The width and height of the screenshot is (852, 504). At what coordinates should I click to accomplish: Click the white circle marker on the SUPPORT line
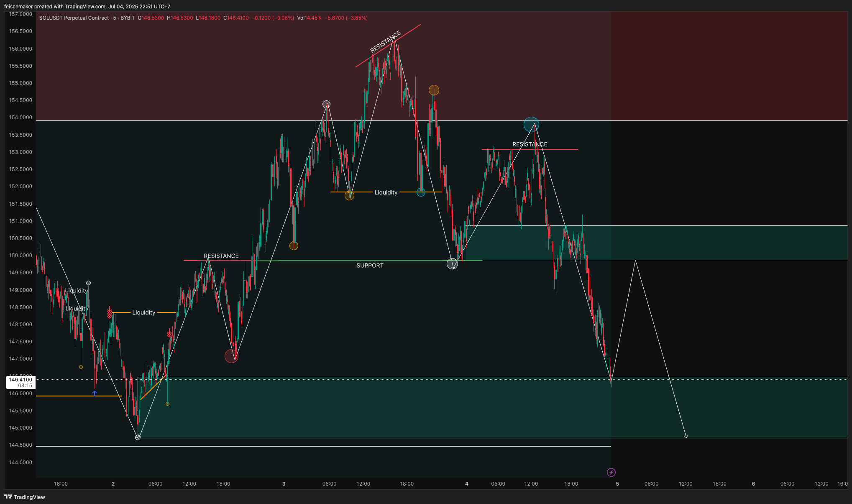(452, 264)
